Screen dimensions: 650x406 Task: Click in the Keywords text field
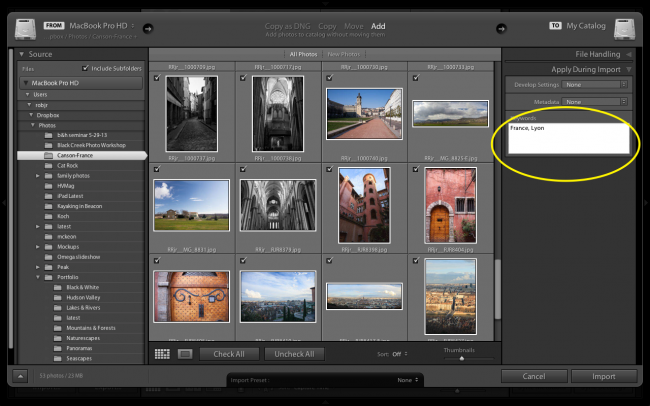[569, 137]
